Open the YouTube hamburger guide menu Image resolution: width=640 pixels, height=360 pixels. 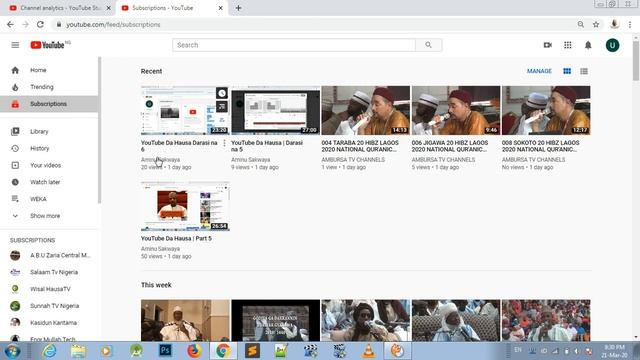tap(15, 45)
